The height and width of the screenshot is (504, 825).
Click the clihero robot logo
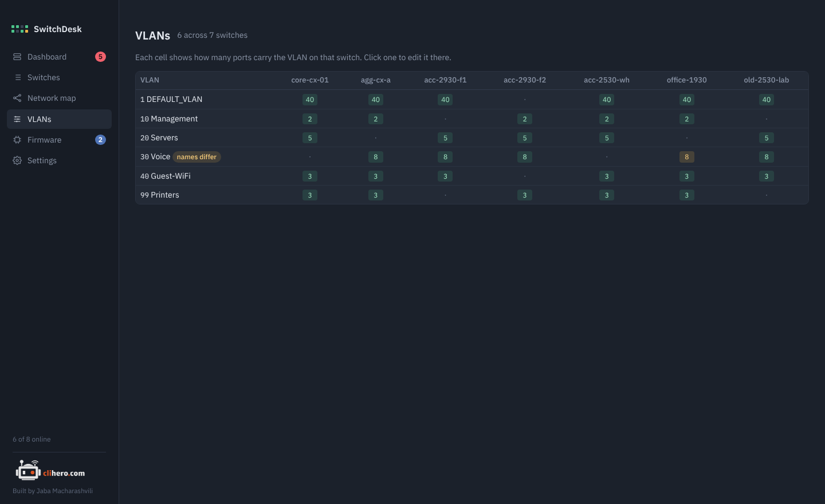[x=28, y=470]
